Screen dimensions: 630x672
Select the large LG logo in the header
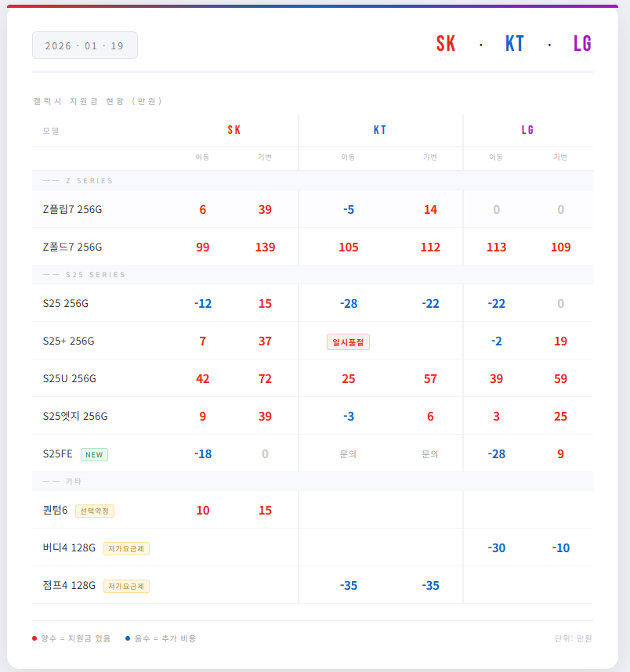click(583, 43)
